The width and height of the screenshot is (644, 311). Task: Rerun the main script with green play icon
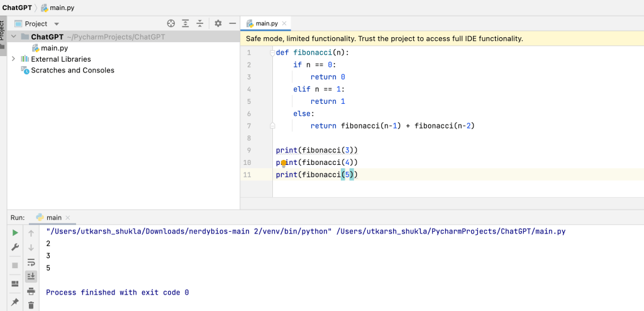(15, 233)
